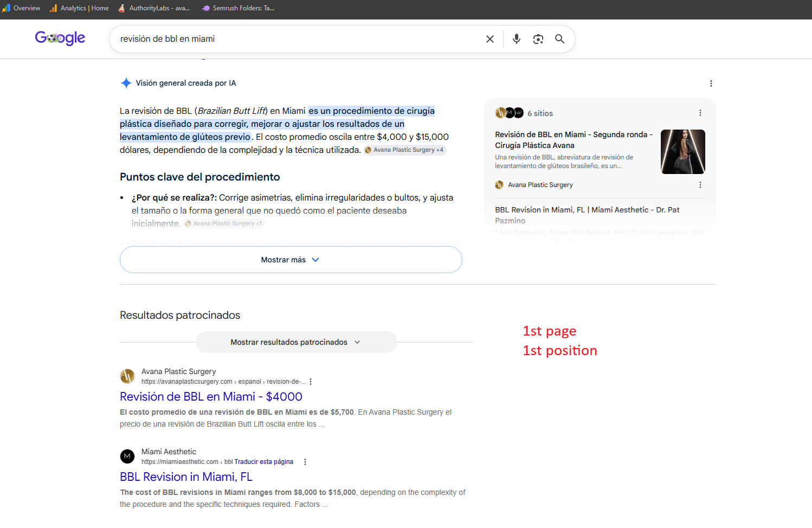Click the 6 sitios source icons cluster
812x528 pixels.
pyautogui.click(x=510, y=113)
